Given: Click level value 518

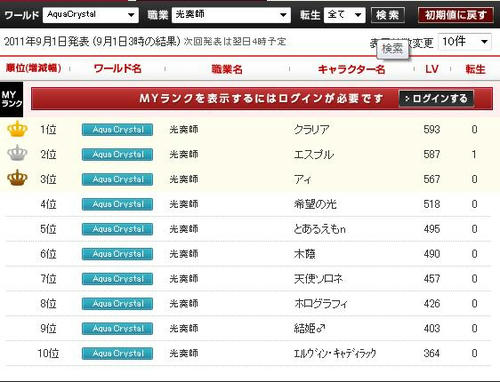Looking at the screenshot, I should [432, 204].
